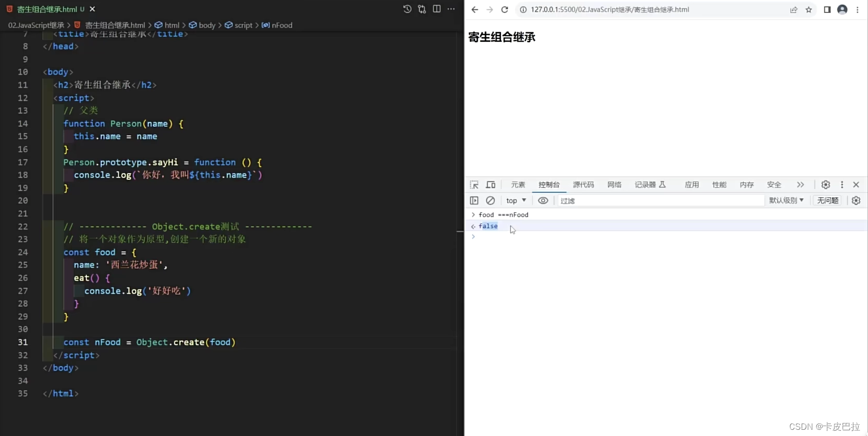Toggle the device toolbar emulation
868x436 pixels.
pyautogui.click(x=491, y=185)
